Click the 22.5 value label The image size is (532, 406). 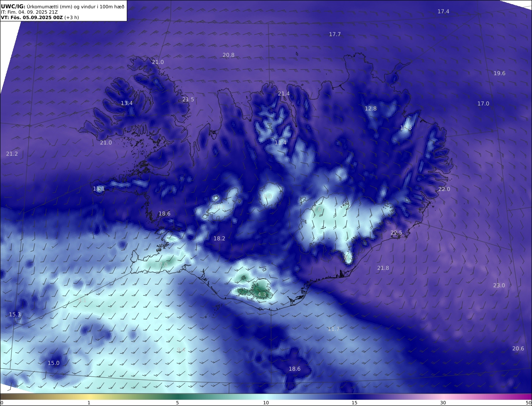pyautogui.click(x=397, y=233)
